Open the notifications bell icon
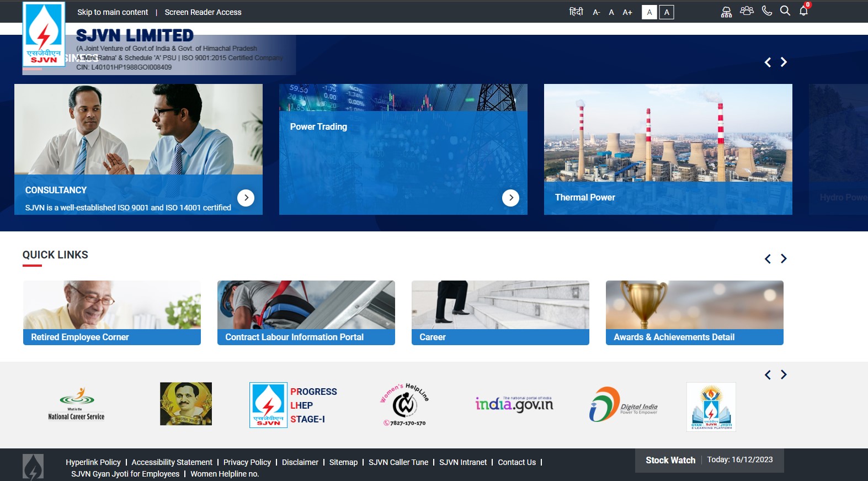Viewport: 868px width, 481px height. click(803, 12)
